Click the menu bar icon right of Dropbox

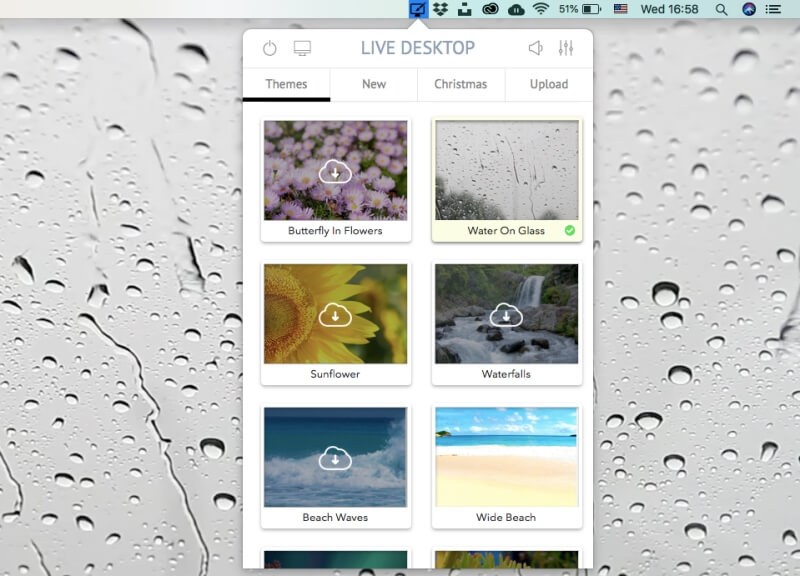(x=464, y=9)
